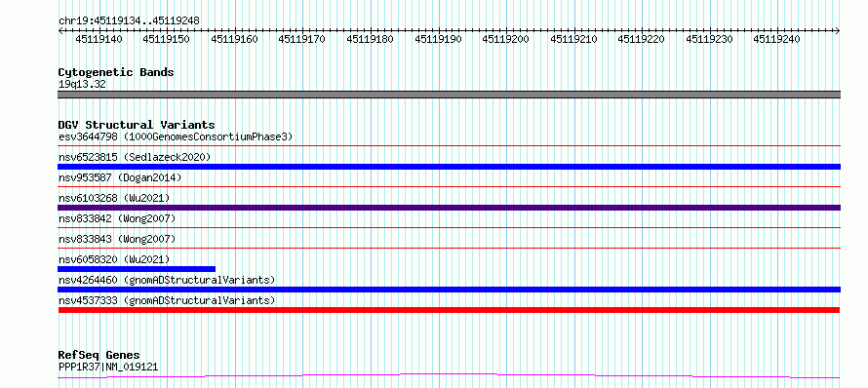Open variant nsv4264460 (gnomADStructuralVariants) label
Screen dimensions: 868x388
pos(167,280)
